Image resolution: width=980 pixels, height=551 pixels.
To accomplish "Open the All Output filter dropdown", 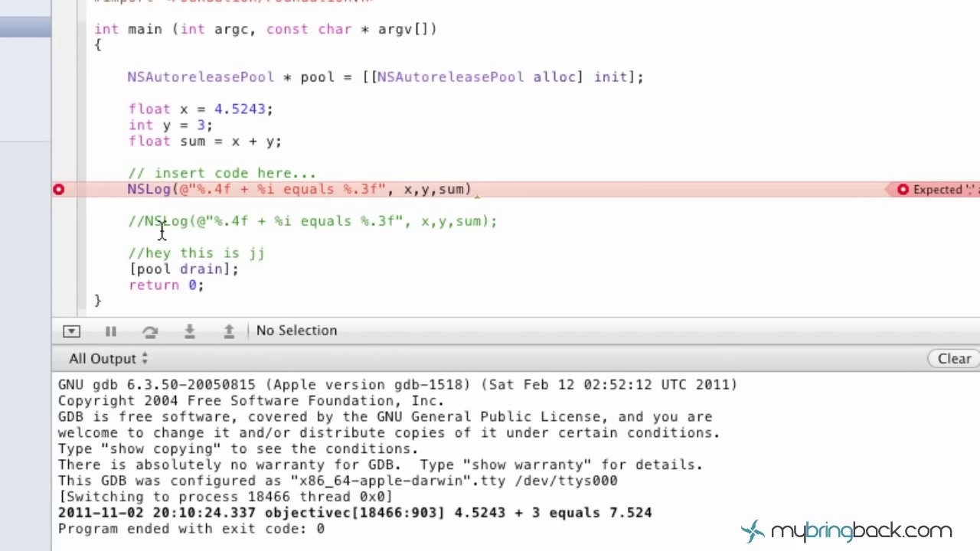I will tap(108, 358).
